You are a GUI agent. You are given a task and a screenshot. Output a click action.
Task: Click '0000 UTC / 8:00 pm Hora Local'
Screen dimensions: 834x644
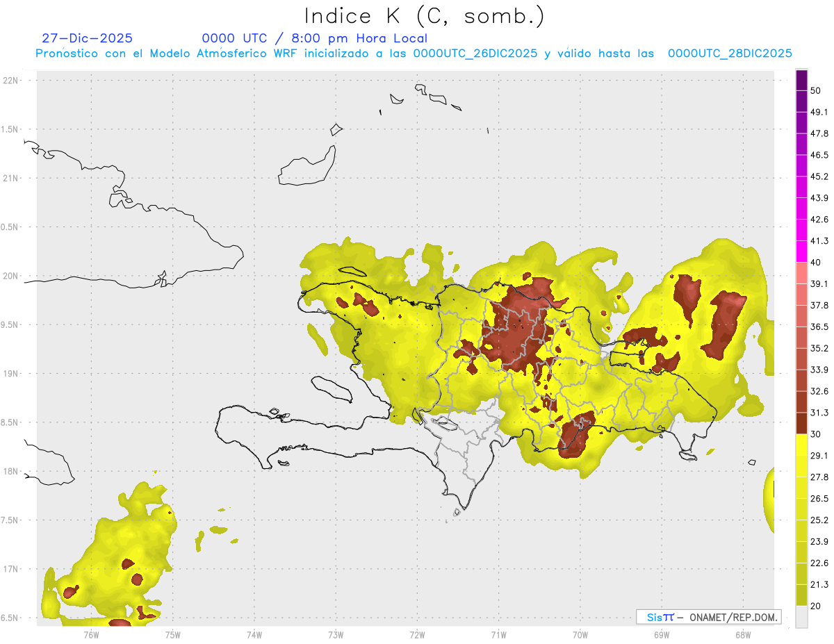click(314, 38)
